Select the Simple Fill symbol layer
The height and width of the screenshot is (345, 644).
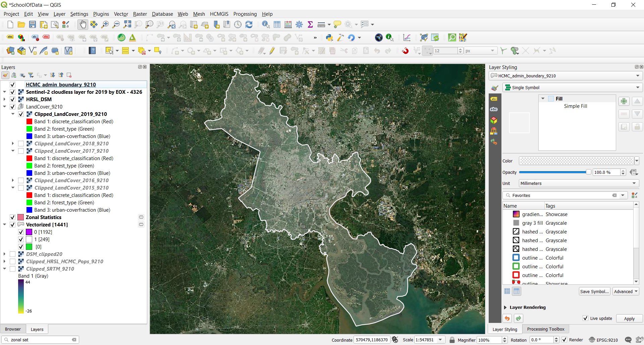pyautogui.click(x=576, y=106)
